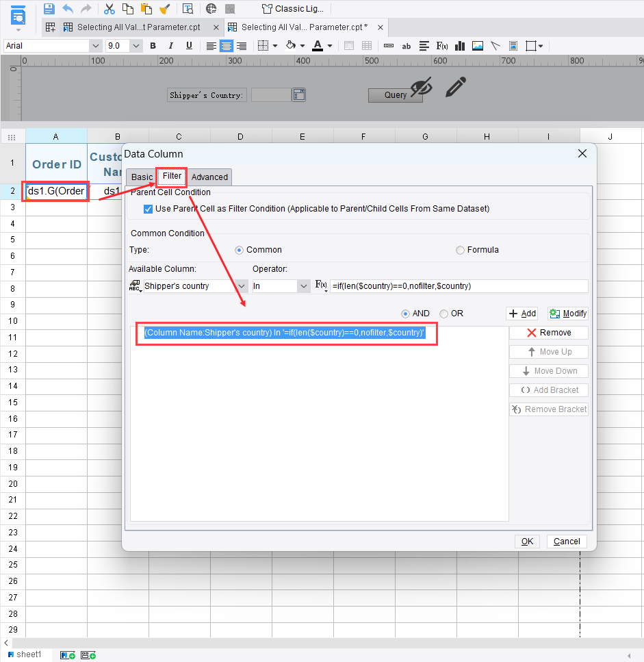This screenshot has width=644, height=662.
Task: Confirm the dialog with OK
Action: [527, 541]
